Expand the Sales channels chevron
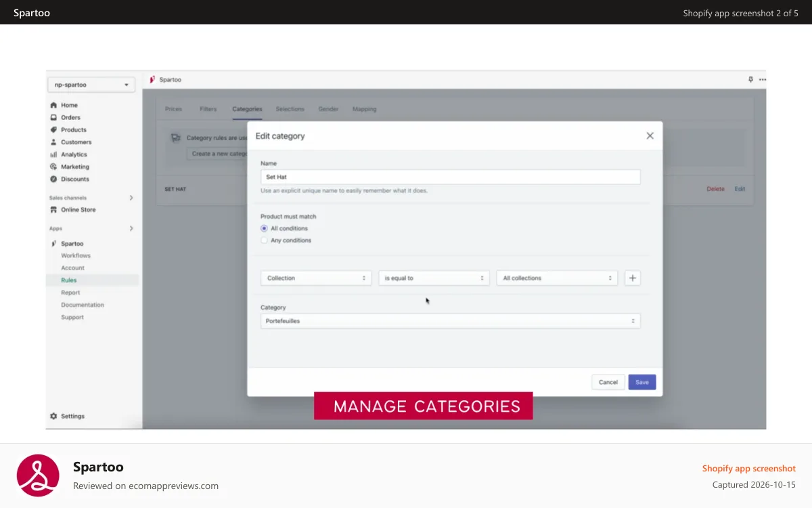812x508 pixels. tap(131, 198)
